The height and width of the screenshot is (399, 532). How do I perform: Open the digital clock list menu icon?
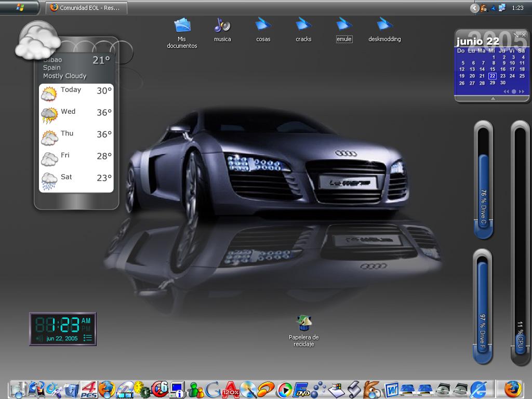click(x=88, y=338)
